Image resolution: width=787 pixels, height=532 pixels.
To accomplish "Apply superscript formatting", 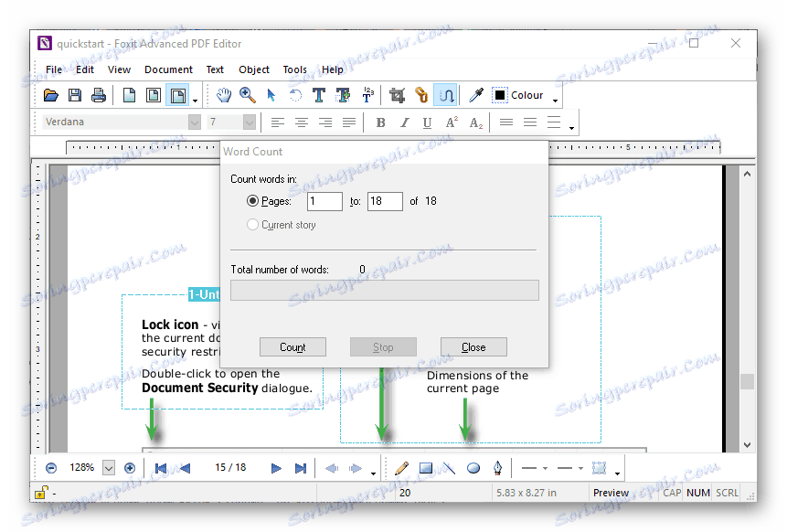I will point(452,122).
